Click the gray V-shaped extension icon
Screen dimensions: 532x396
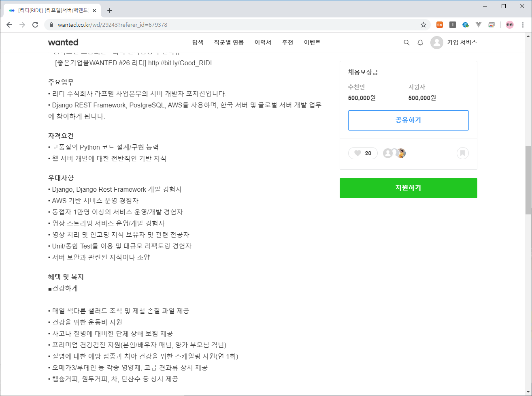pos(479,25)
